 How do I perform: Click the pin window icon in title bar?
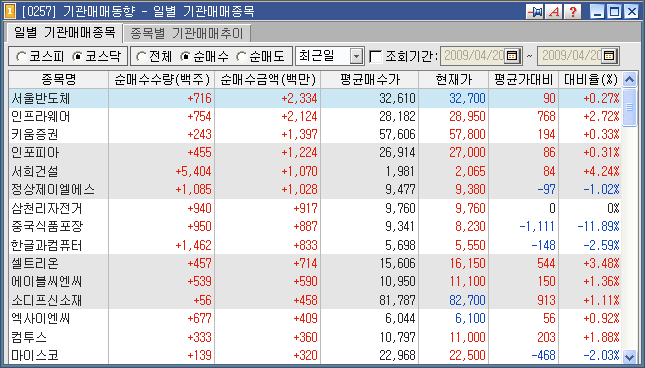click(x=535, y=11)
